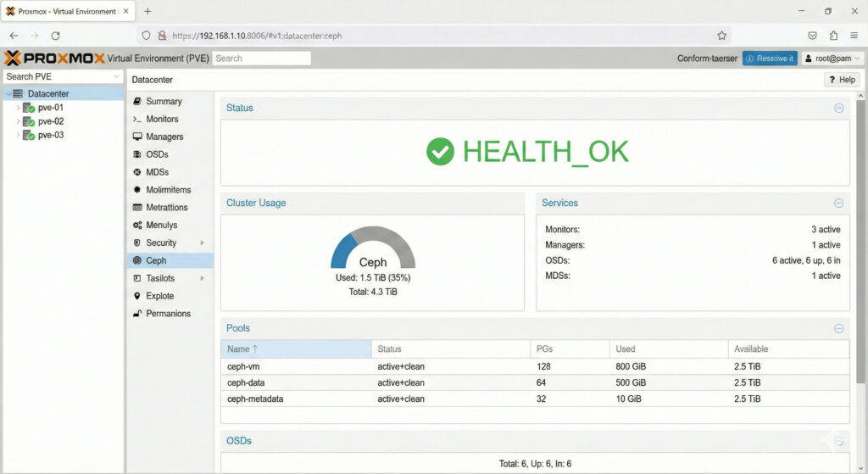Screen dimensions: 868x474
Task: Click the browser forward arrow
Action: click(x=34, y=36)
